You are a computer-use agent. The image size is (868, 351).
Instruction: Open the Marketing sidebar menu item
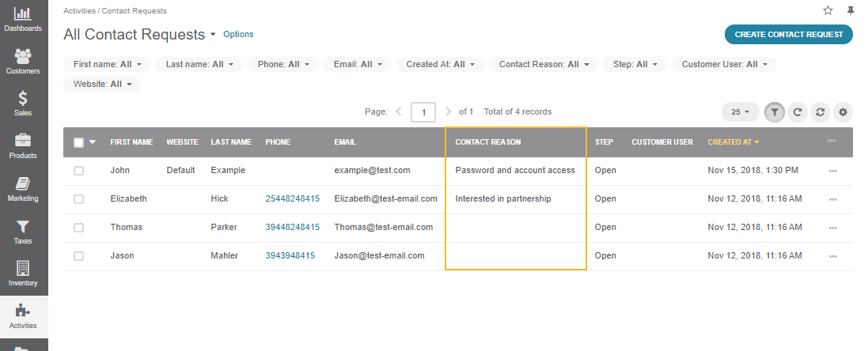[x=23, y=189]
